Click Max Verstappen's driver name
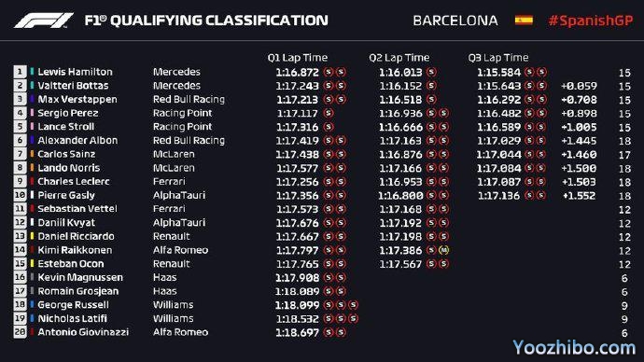 coord(77,99)
